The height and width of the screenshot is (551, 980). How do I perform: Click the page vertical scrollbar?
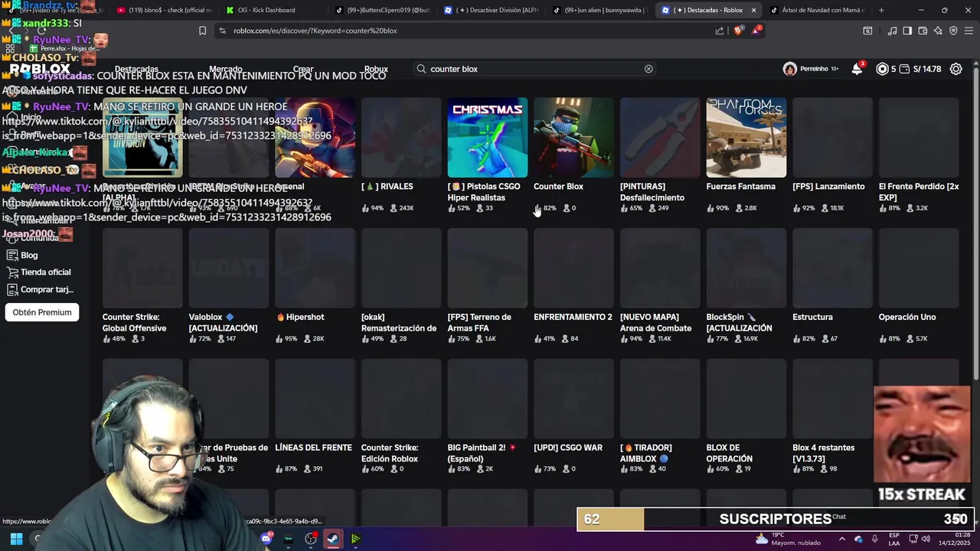pyautogui.click(x=975, y=222)
